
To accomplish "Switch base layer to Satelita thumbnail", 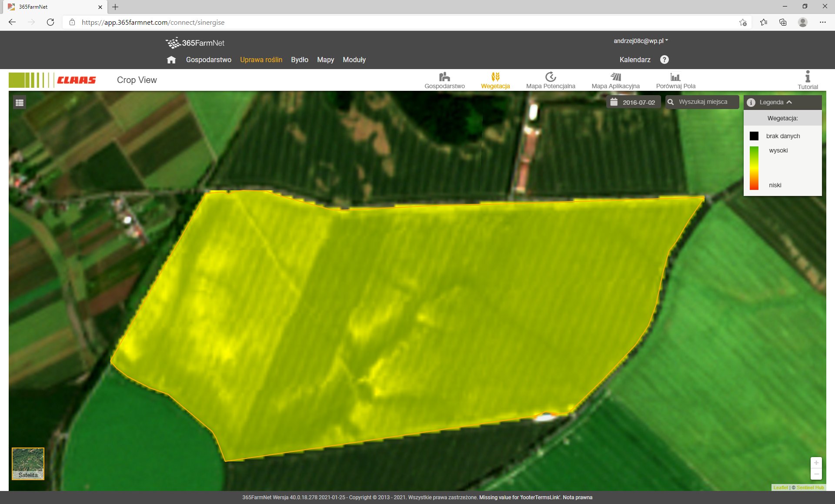I will click(28, 463).
